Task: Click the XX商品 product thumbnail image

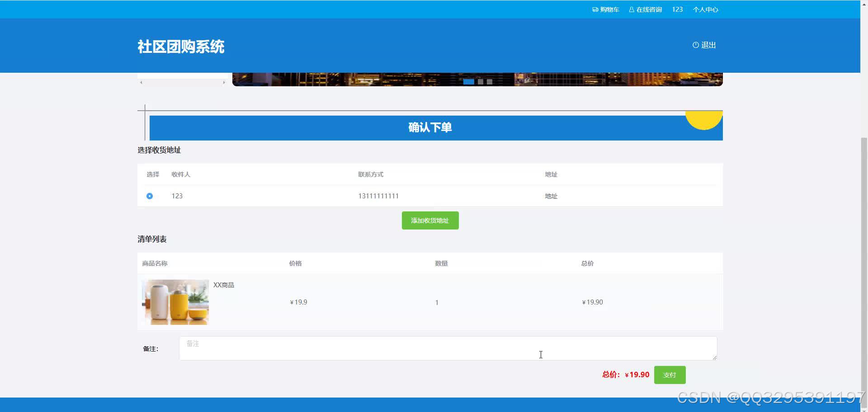Action: pyautogui.click(x=175, y=302)
